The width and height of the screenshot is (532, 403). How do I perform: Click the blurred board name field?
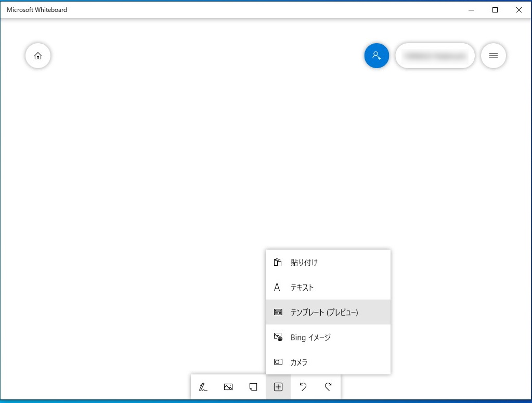435,56
